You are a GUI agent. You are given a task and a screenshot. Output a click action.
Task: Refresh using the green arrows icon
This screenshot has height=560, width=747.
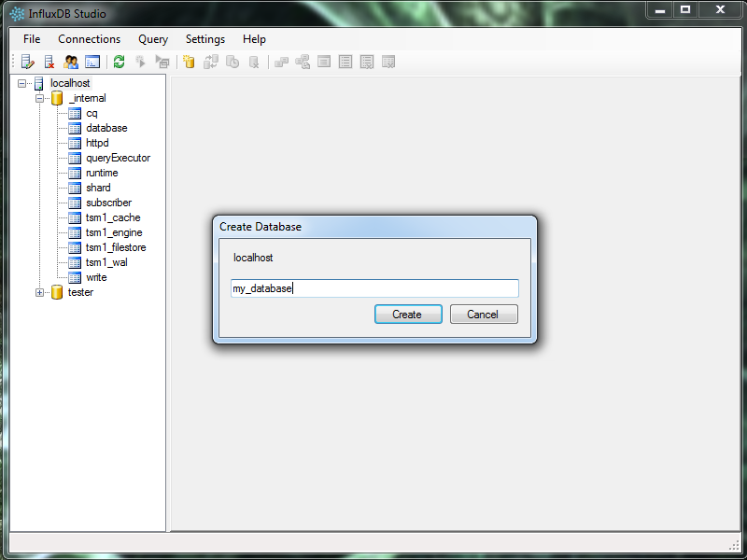[x=120, y=62]
